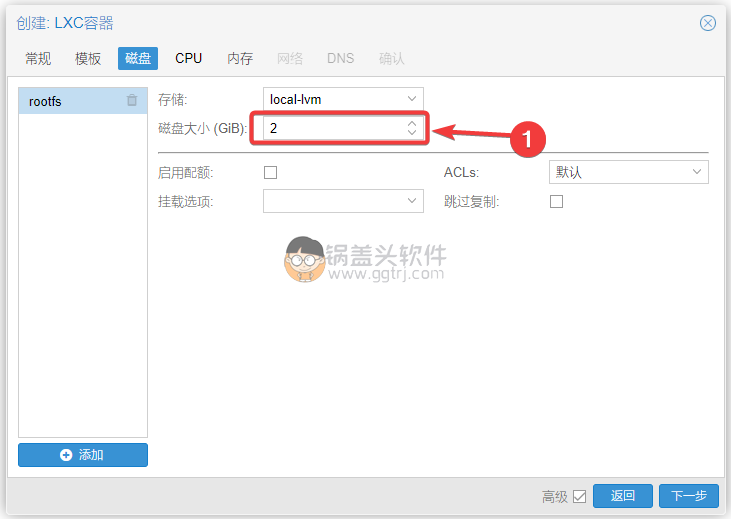Delete rootfs with the trash icon

click(x=132, y=100)
